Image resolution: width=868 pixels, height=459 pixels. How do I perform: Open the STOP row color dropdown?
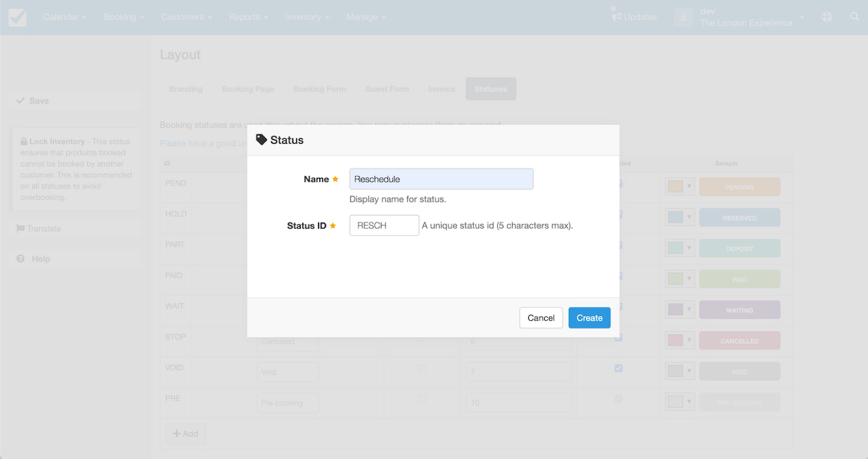click(680, 340)
